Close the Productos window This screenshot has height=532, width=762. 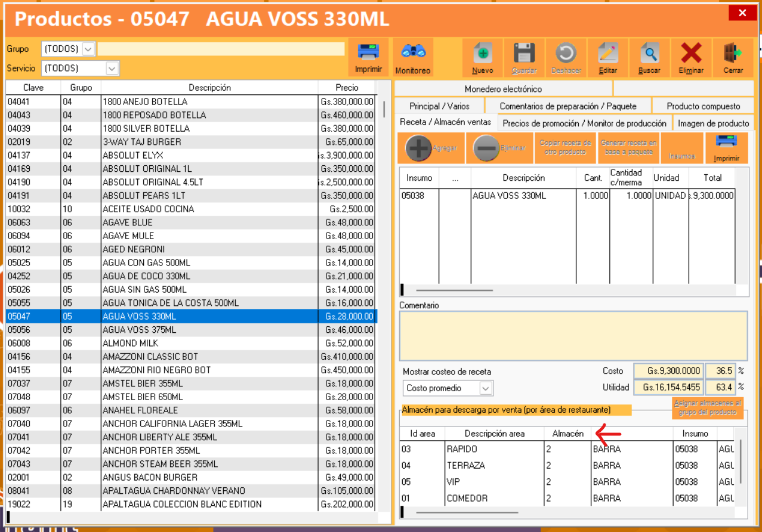[x=742, y=13]
